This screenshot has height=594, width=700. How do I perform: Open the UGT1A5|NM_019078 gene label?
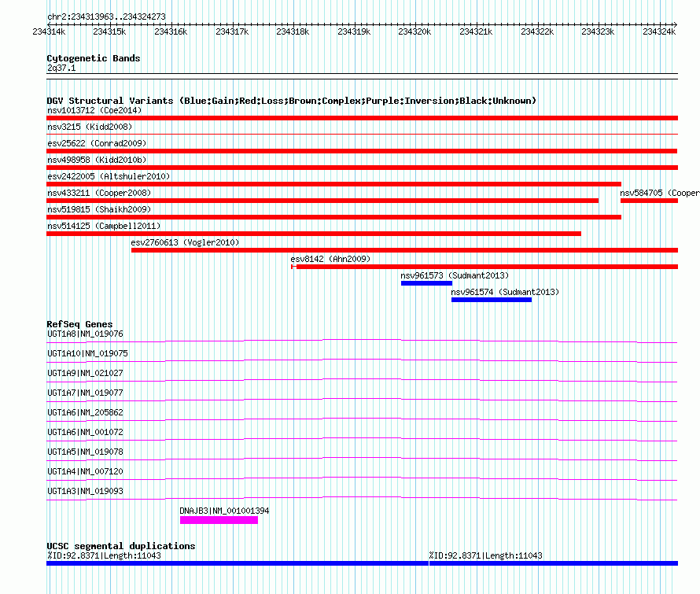tap(85, 452)
